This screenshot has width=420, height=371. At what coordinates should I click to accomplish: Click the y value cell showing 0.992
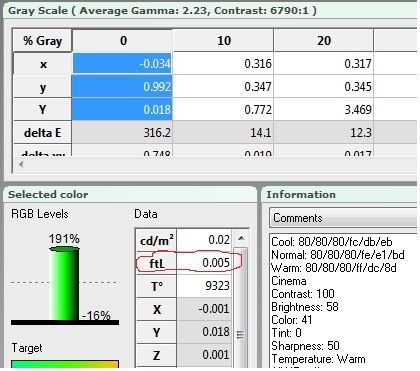click(x=122, y=86)
